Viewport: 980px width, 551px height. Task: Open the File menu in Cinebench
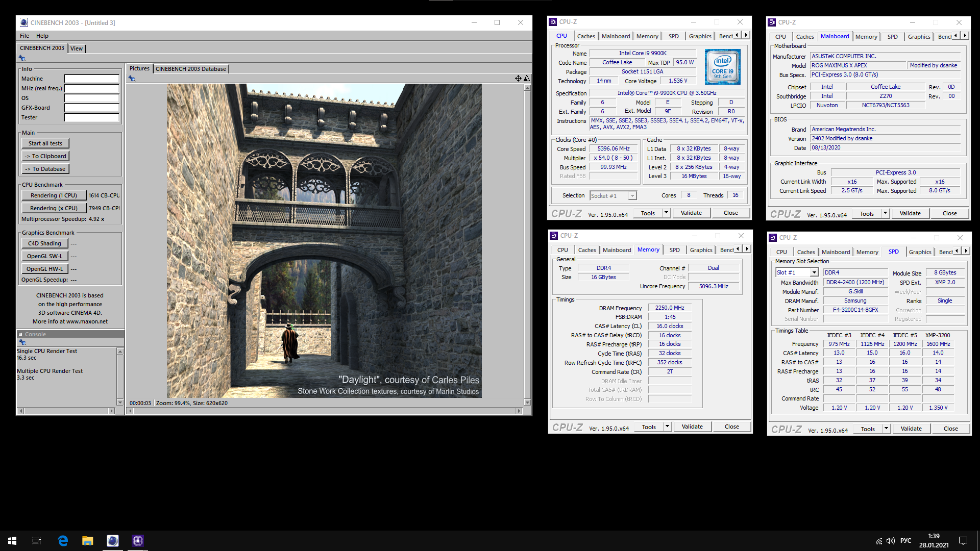[24, 36]
